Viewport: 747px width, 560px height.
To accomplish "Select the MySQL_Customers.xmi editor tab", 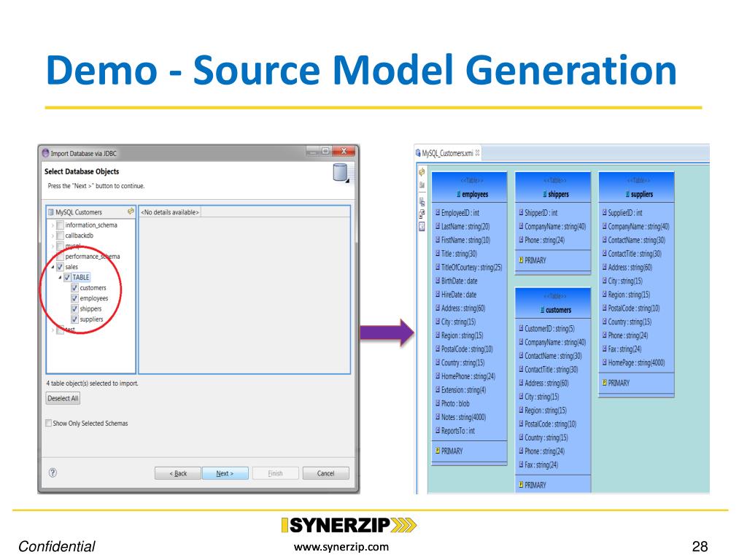I will click(447, 153).
